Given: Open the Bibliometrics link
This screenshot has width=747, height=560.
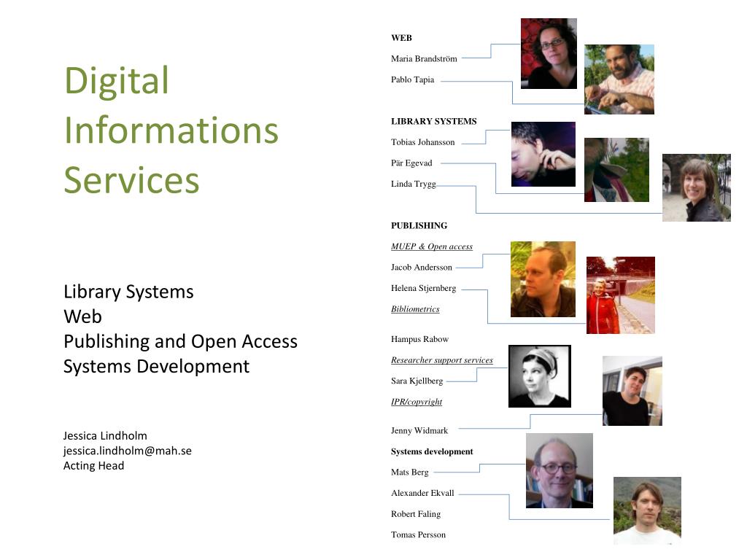Looking at the screenshot, I should pyautogui.click(x=415, y=309).
